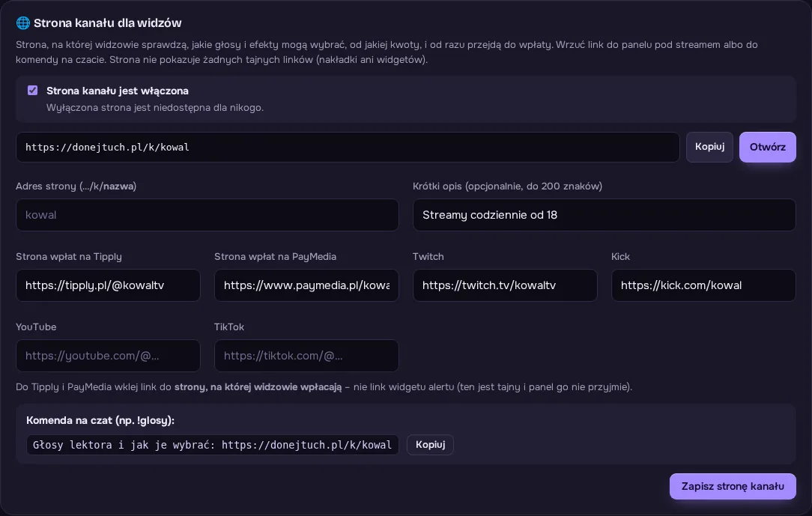
Task: Click the 'Strona kanału dla widzów' heading
Action: [x=108, y=22]
